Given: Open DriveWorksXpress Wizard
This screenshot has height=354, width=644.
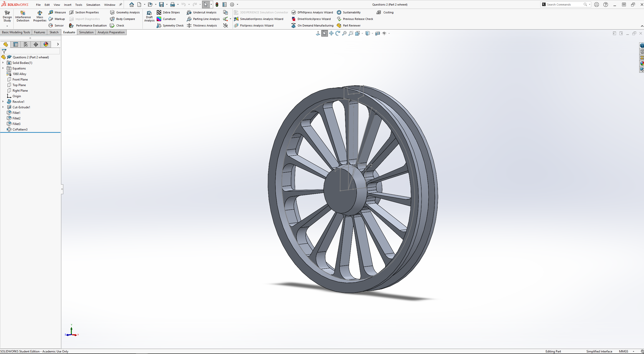Looking at the screenshot, I should 311,19.
